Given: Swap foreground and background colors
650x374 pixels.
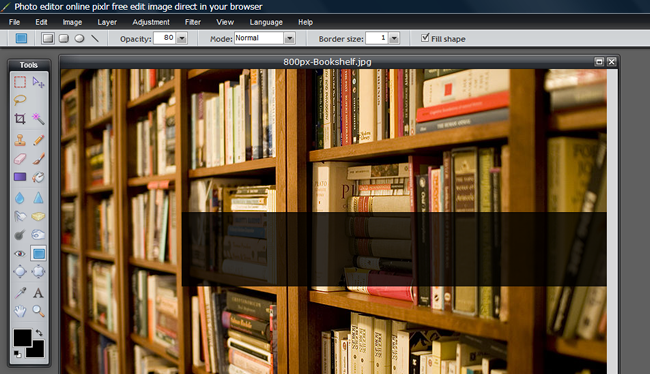Looking at the screenshot, I should point(39,333).
